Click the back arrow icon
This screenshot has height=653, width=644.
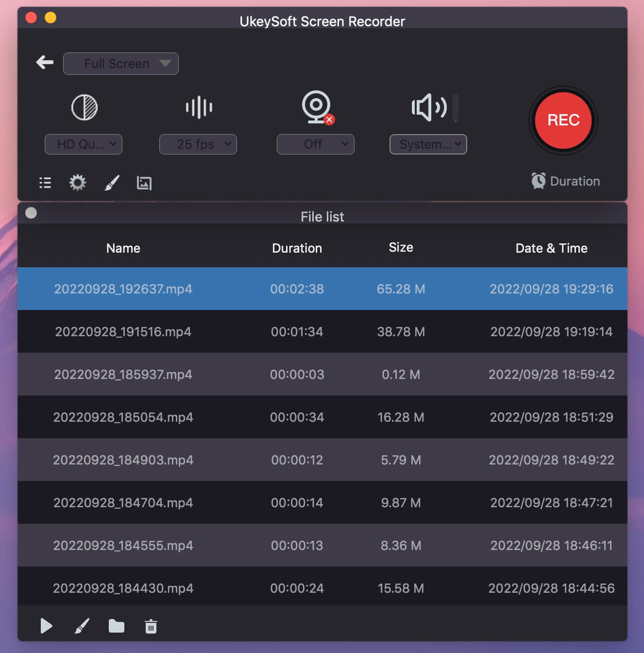(x=45, y=62)
